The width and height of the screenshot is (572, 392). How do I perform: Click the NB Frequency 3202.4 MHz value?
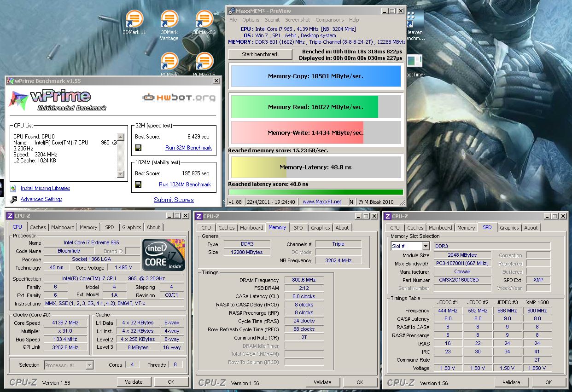[339, 260]
